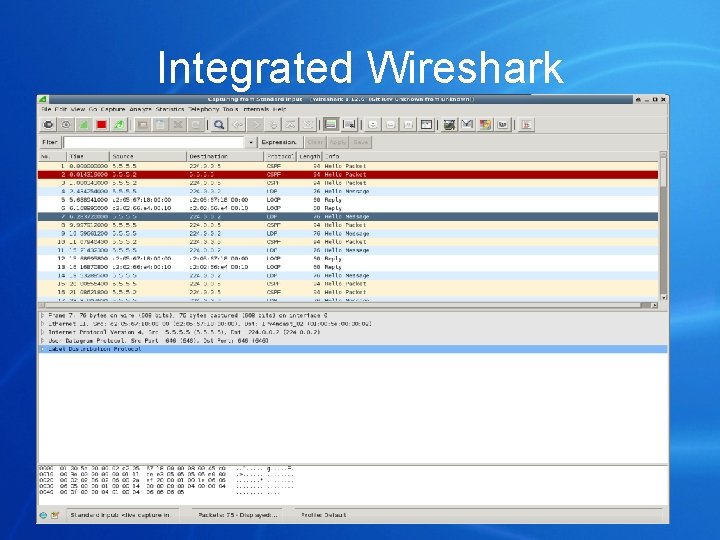Save the capture file icon
The width and height of the screenshot is (720, 540).
pos(160,124)
